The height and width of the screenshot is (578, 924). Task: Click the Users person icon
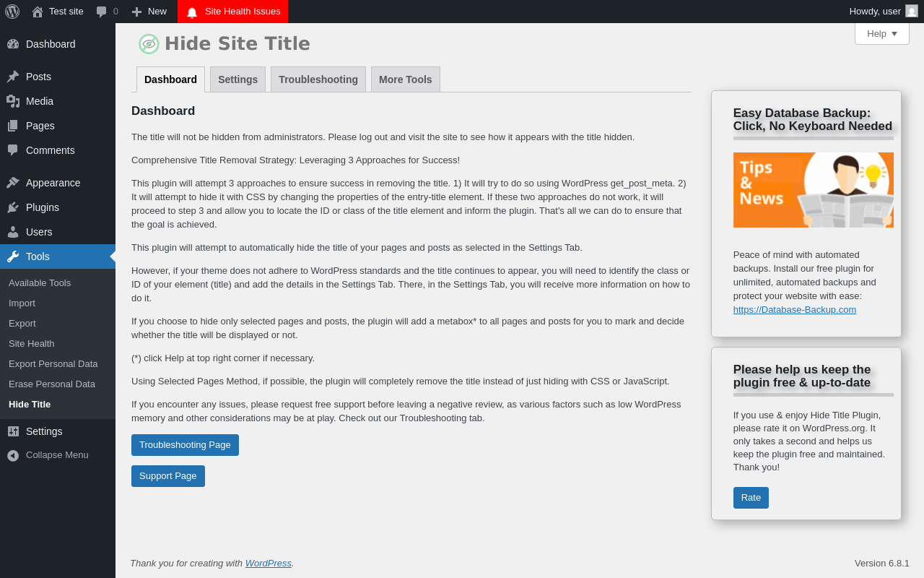point(13,232)
